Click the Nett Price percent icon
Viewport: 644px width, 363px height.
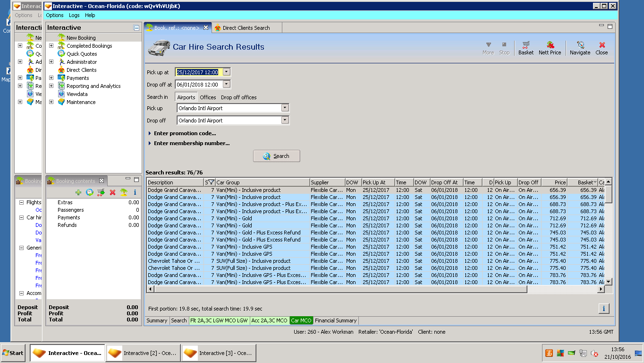[x=550, y=47]
